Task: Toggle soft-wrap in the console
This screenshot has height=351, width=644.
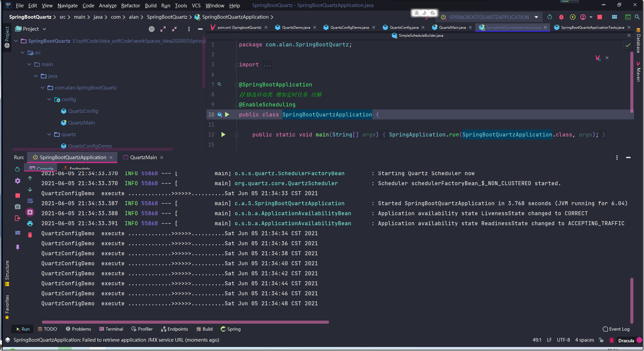Action: click(x=30, y=201)
